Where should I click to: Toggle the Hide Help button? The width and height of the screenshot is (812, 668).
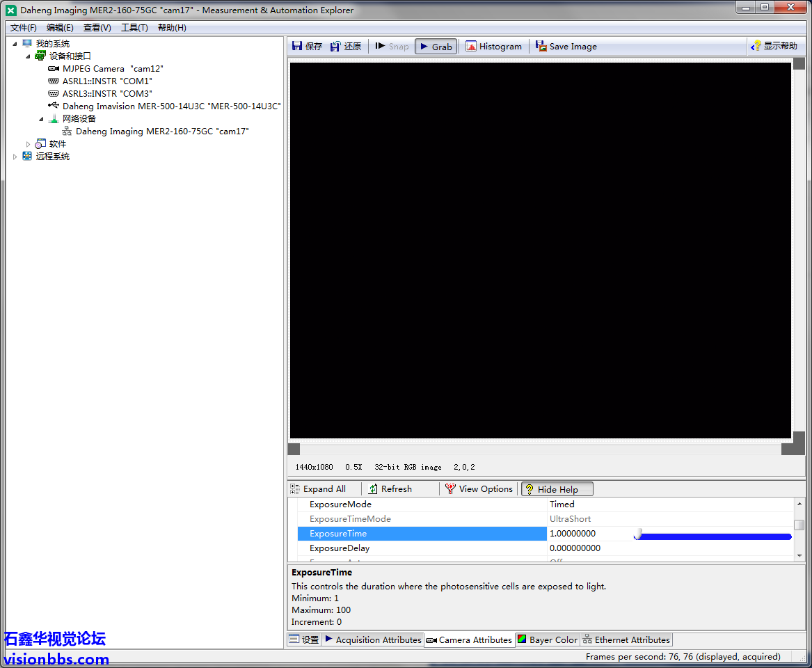pos(557,489)
